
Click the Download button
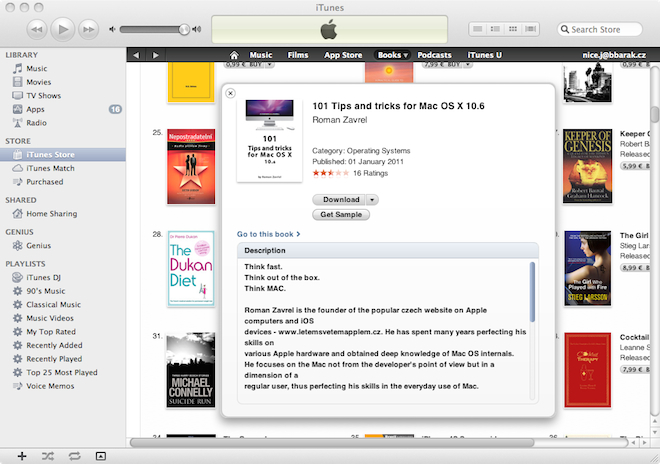pos(339,200)
